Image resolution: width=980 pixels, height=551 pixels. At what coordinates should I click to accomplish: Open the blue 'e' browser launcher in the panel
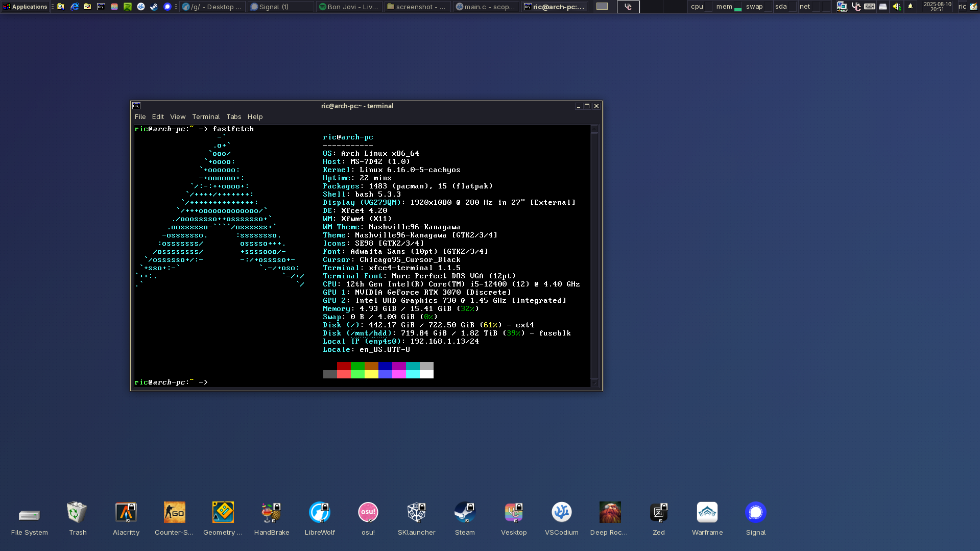75,7
